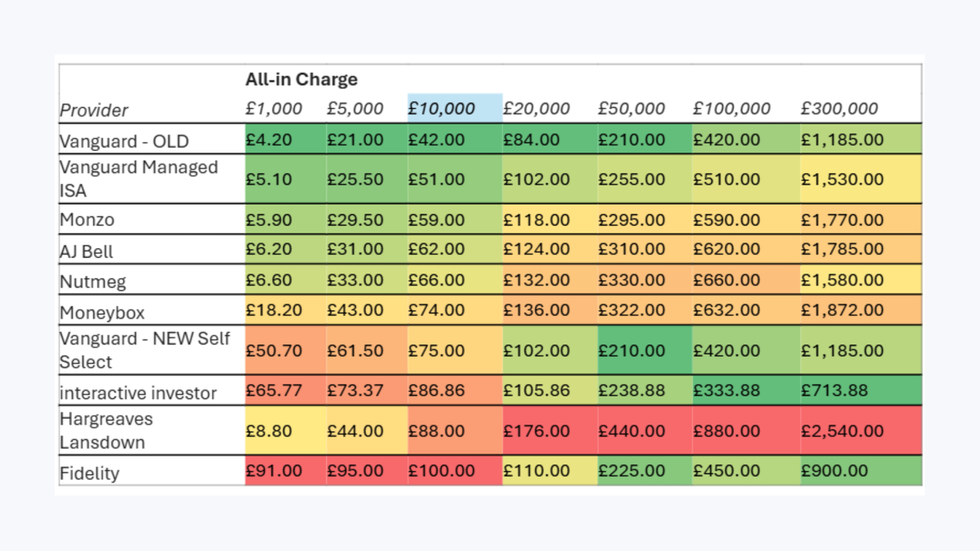Select the £660.00 cell

point(746,280)
